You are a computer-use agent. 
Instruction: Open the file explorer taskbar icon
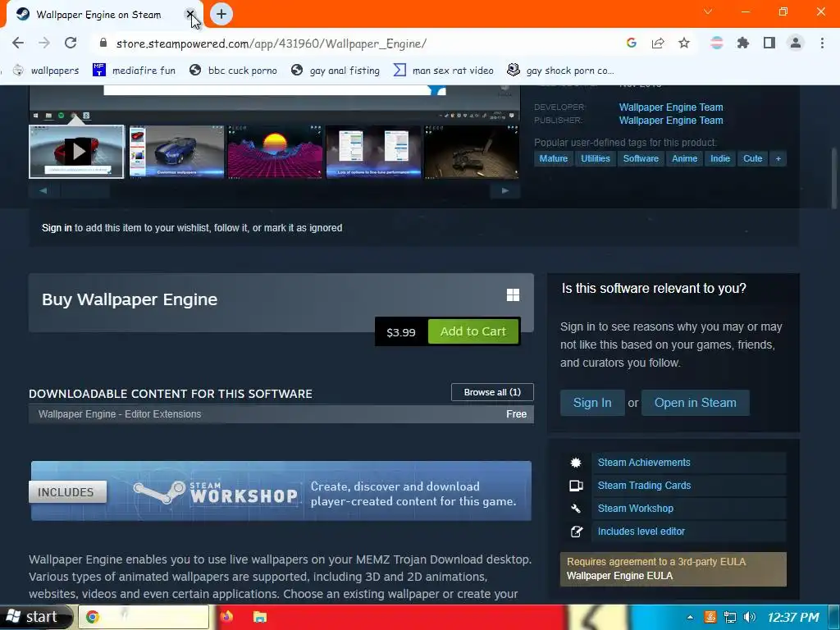(260, 617)
